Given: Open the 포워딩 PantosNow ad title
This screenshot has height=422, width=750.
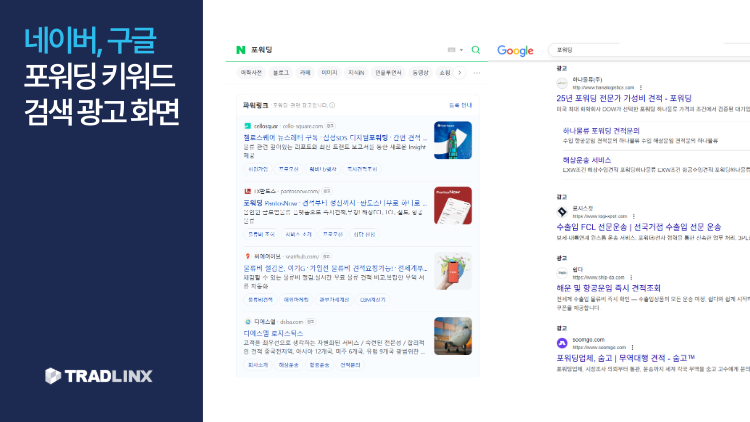Looking at the screenshot, I should (x=335, y=203).
